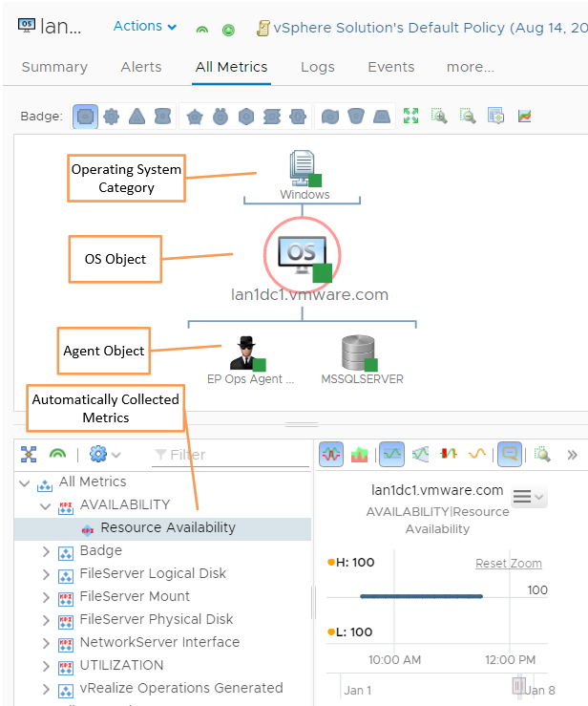Click the red-green anomalies icon
The image size is (588, 706).
(449, 454)
